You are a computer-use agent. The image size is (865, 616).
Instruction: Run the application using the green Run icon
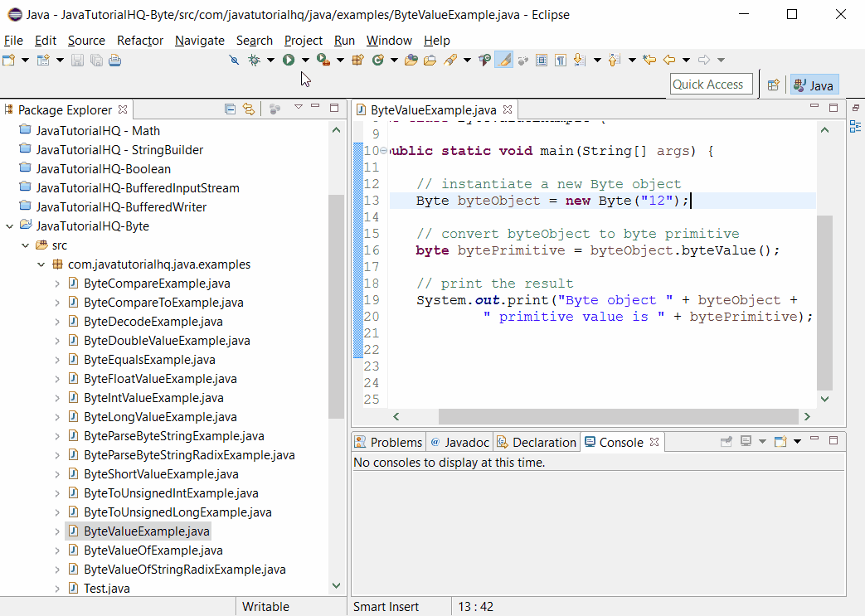pyautogui.click(x=289, y=59)
